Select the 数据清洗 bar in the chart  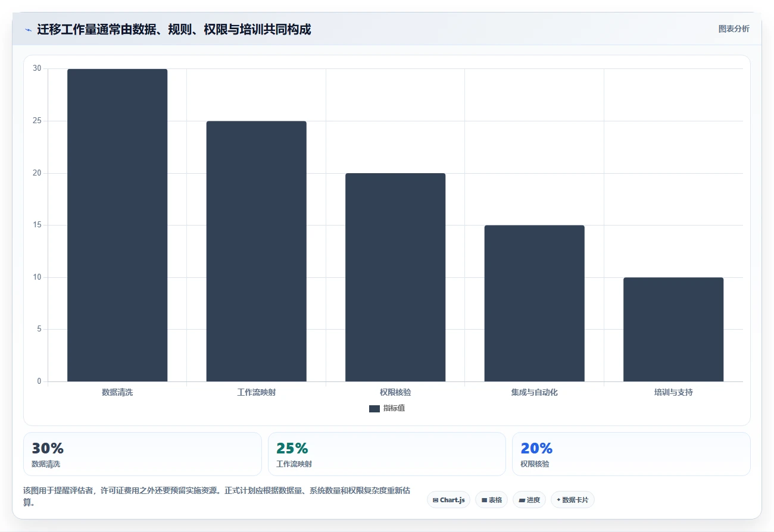[x=117, y=225]
